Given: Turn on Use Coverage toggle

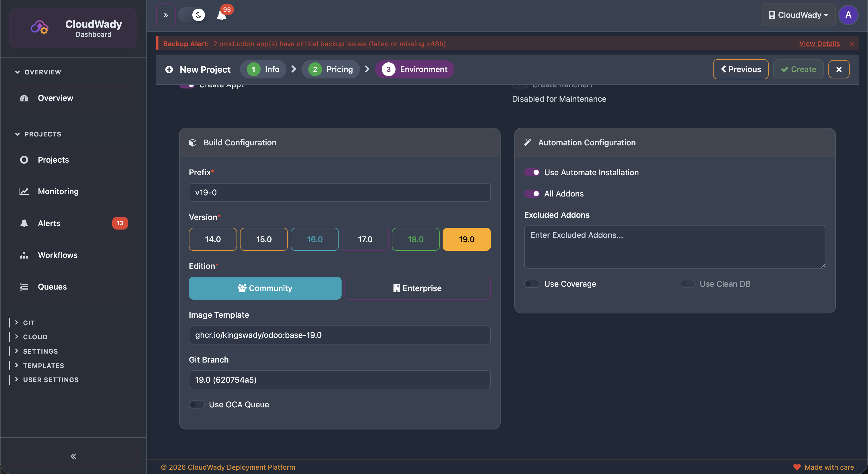Looking at the screenshot, I should [532, 284].
